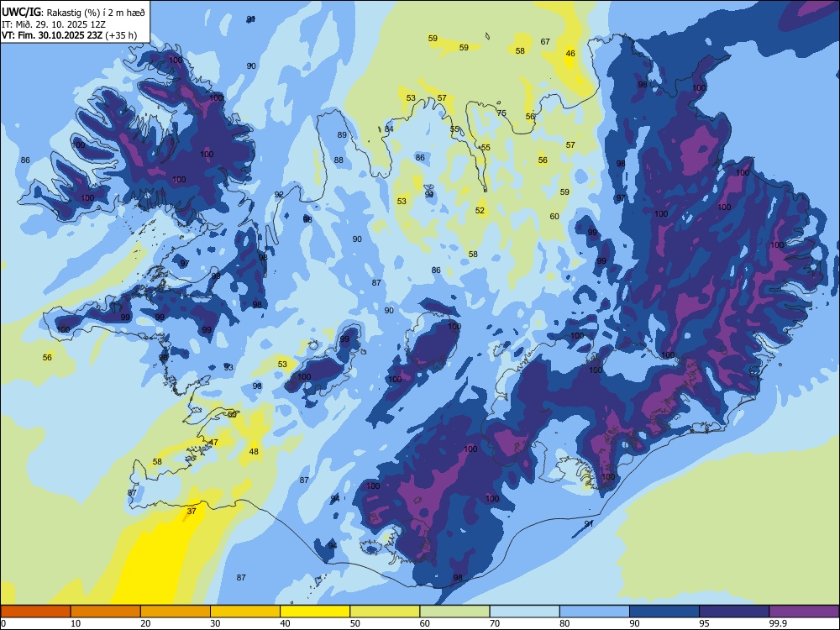Click the humidity value '67' on the map

click(545, 42)
